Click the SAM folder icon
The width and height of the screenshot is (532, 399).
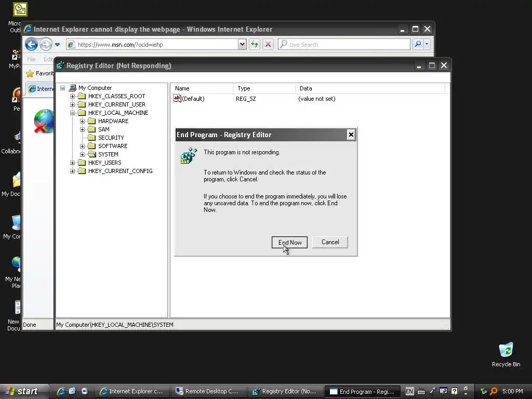pos(91,129)
